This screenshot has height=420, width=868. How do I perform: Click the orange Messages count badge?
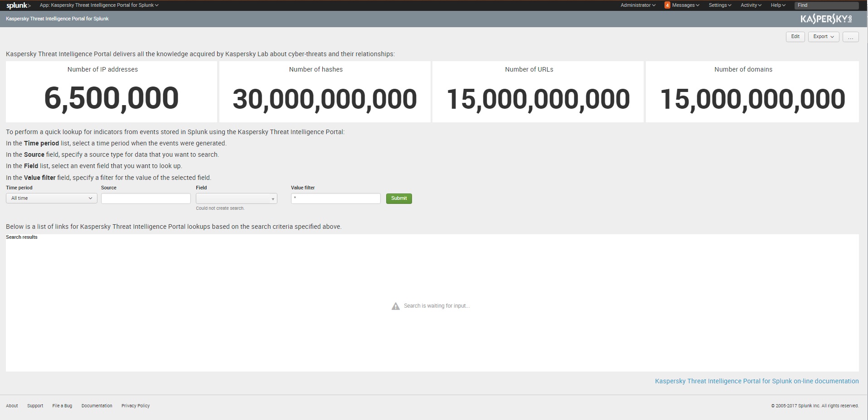667,5
